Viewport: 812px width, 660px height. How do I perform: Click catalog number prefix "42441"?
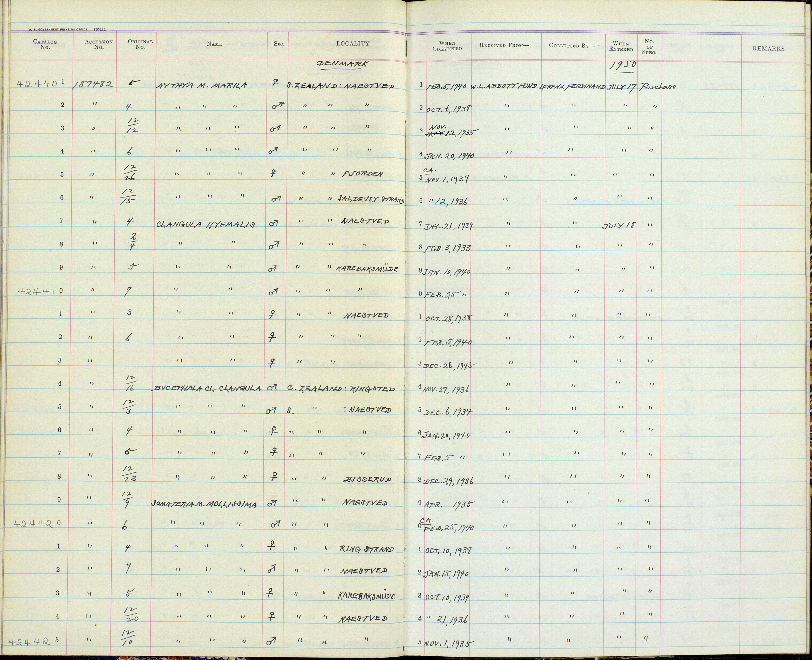(37, 291)
